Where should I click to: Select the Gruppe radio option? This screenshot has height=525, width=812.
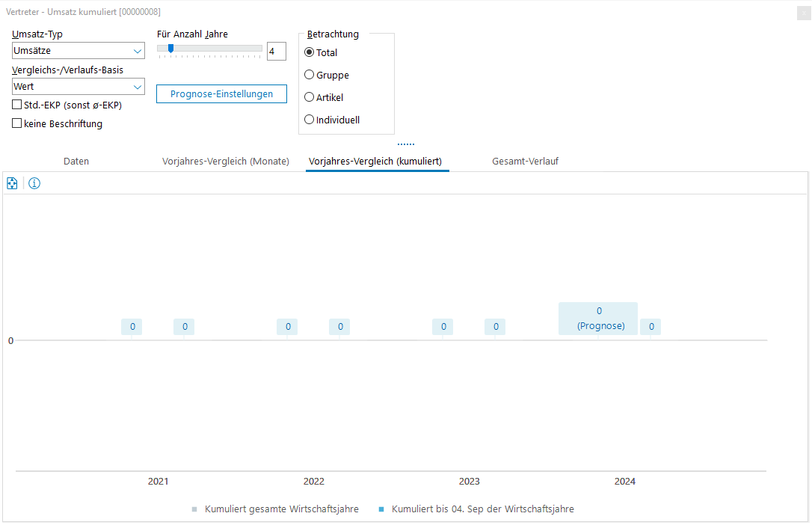click(310, 75)
